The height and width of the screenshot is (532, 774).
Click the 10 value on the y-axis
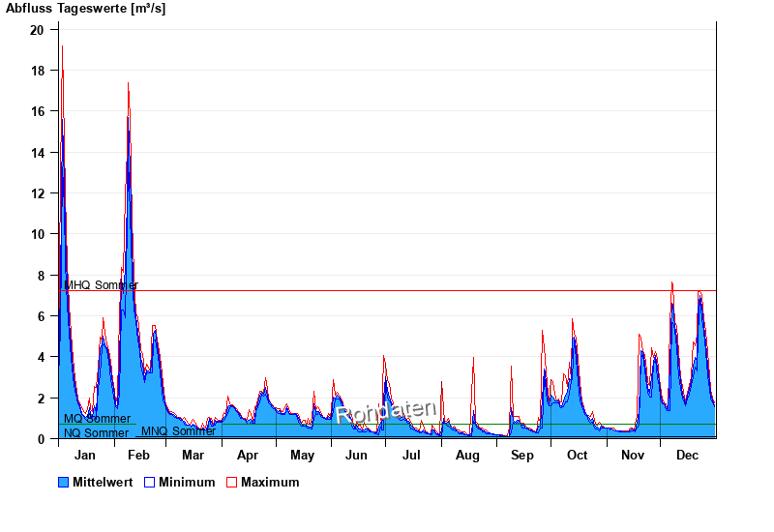coord(37,234)
